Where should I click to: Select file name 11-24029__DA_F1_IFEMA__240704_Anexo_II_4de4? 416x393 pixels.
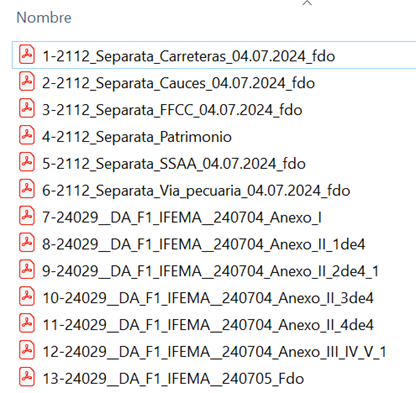[208, 325]
